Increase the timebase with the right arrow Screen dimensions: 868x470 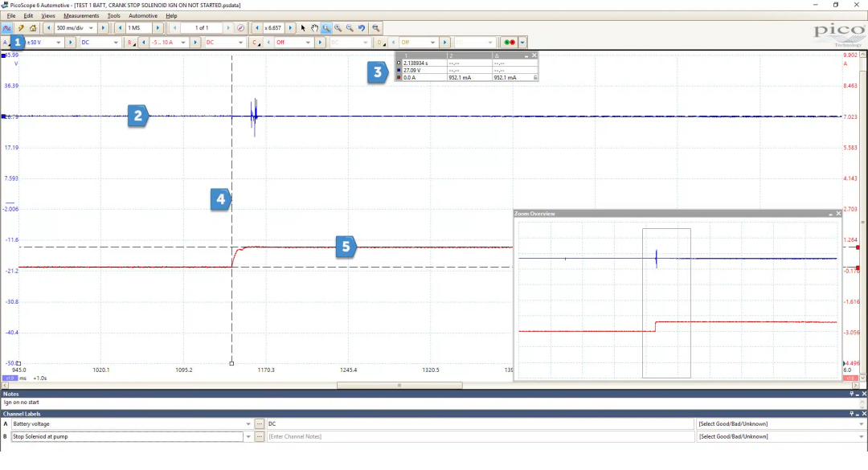point(103,27)
